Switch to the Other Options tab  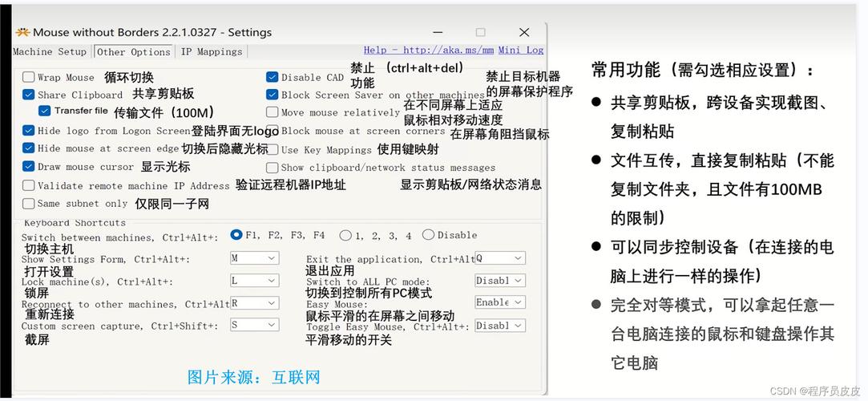[x=133, y=52]
